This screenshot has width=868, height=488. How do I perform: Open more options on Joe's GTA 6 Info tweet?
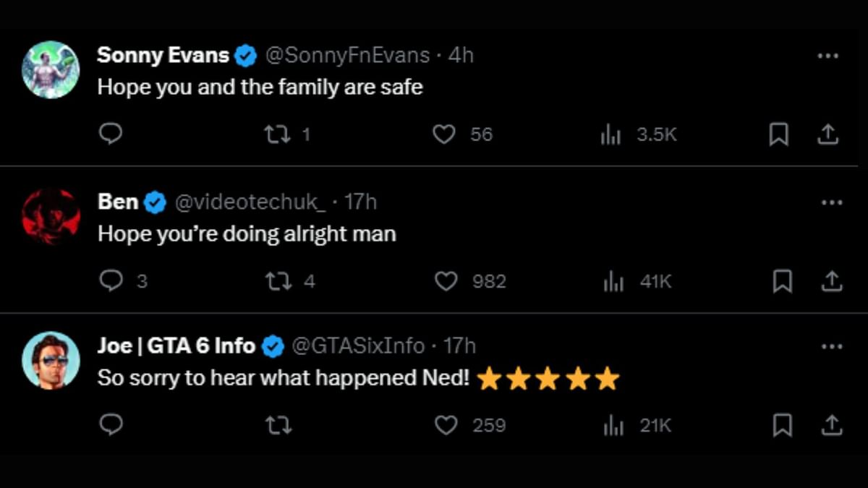click(832, 348)
